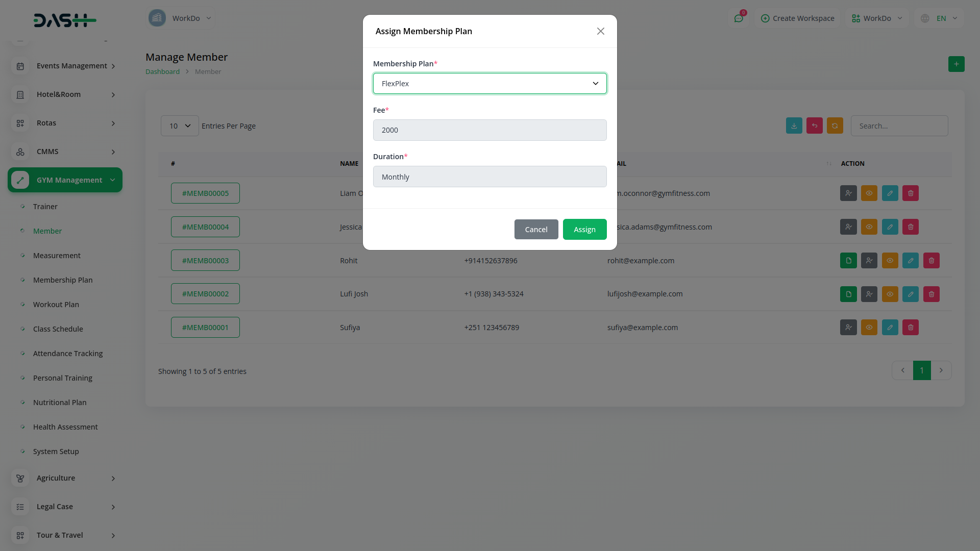Cancel the Assign Membership Plan dialog
980x551 pixels.
point(536,230)
